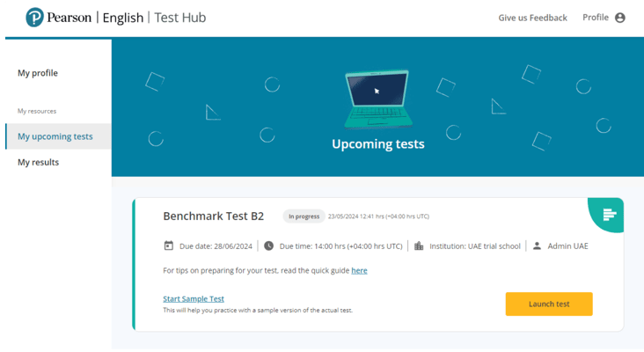Screen dimensions: 644x352
Task: Click the calendar icon beside Due date
Action: point(168,246)
